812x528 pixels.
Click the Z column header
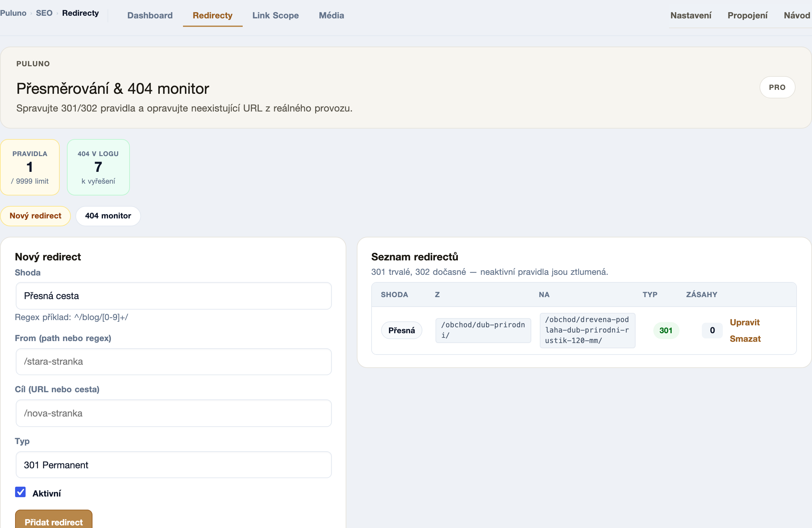point(437,295)
